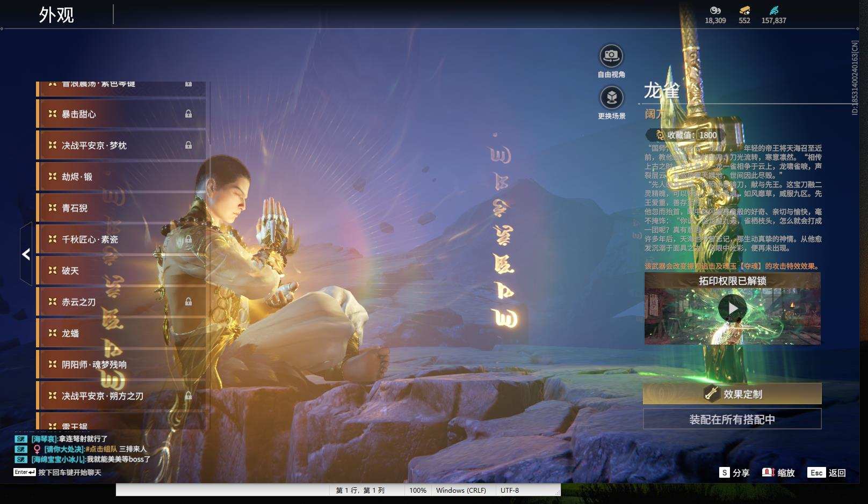The height and width of the screenshot is (504, 868).
Task: Select 劫烬·锻 from the weapon list
Action: [x=121, y=177]
